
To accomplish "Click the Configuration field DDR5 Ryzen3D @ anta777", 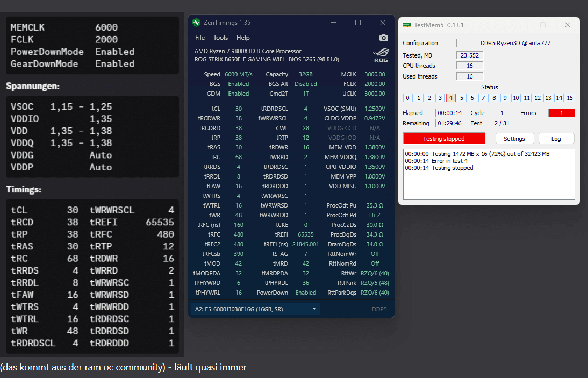I will pos(515,43).
